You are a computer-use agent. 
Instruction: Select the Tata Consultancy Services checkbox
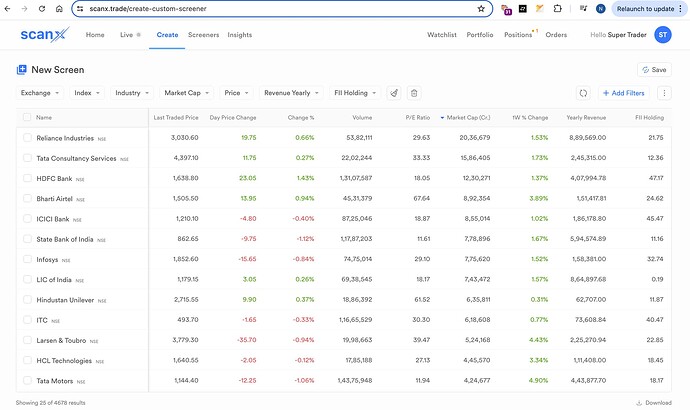click(27, 158)
